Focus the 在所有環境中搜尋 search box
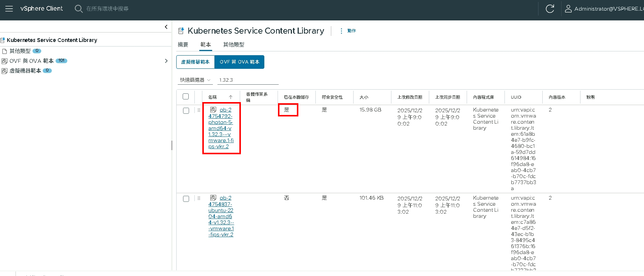 pyautogui.click(x=107, y=9)
